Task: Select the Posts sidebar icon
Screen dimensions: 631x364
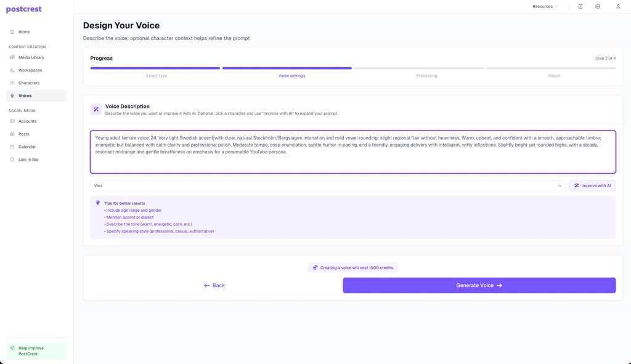Action: pyautogui.click(x=12, y=134)
